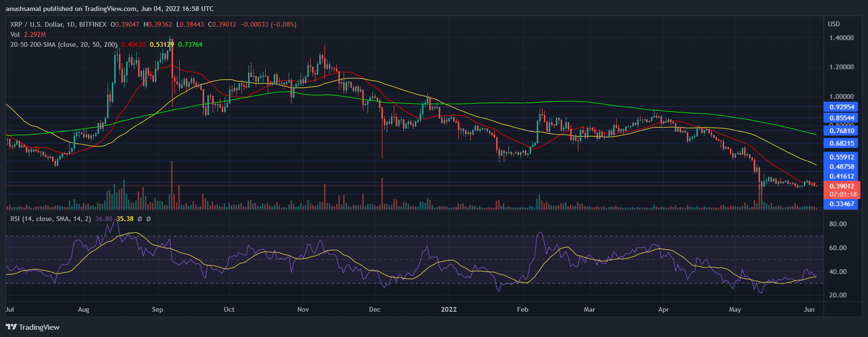Click the RSI value 36.80 in purple
The width and height of the screenshot is (868, 337).
coord(104,219)
